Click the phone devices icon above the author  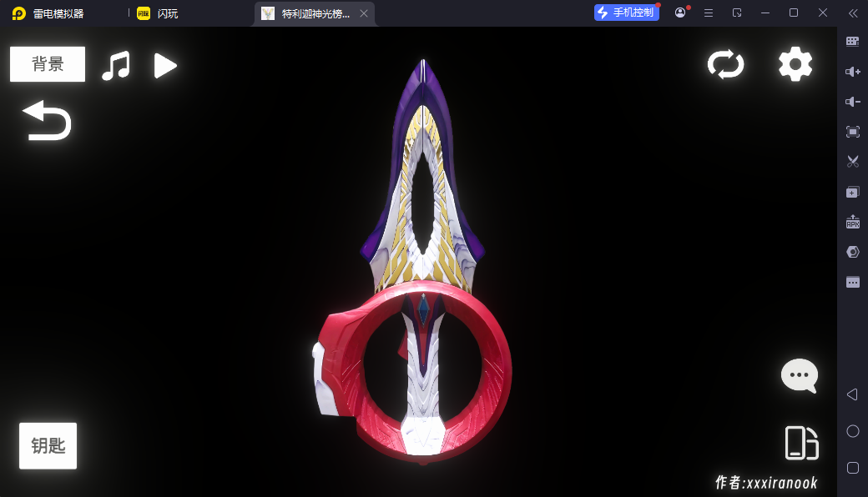[x=801, y=443]
